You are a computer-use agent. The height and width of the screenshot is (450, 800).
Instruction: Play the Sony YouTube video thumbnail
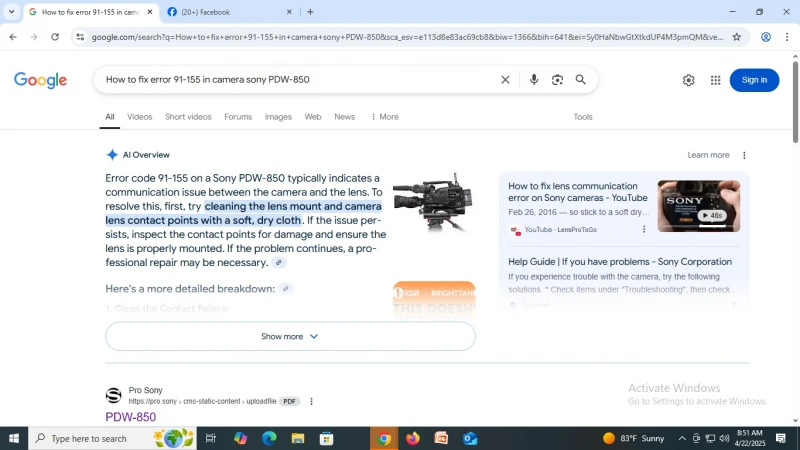point(698,206)
